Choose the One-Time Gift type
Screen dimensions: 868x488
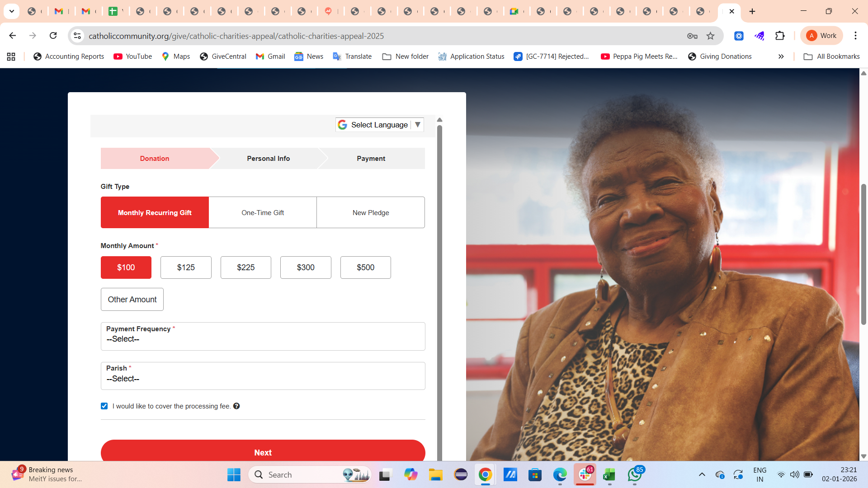pyautogui.click(x=263, y=212)
